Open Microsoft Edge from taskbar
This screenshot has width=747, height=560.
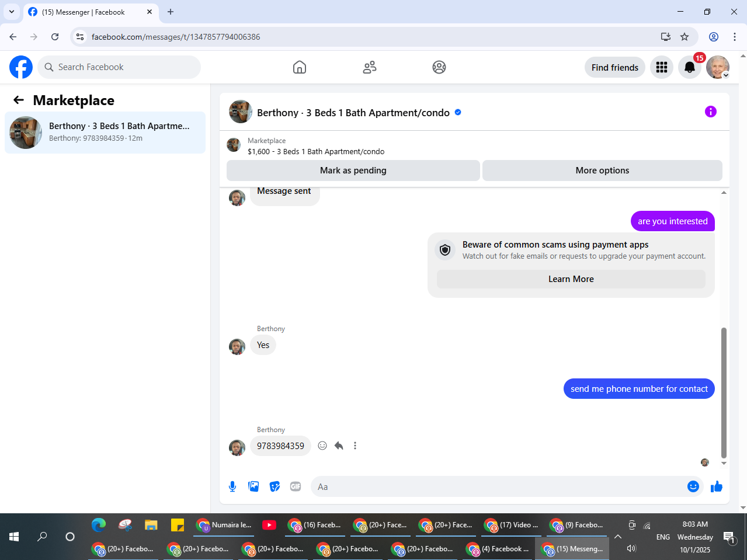tap(99, 525)
